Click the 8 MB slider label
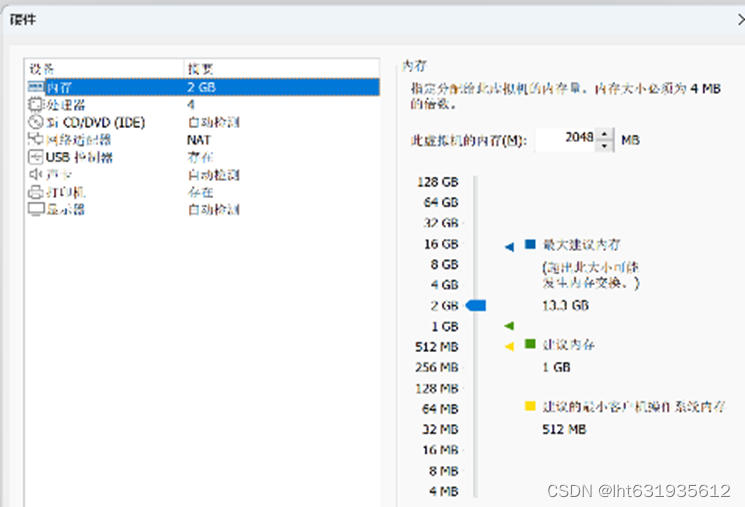This screenshot has height=507, width=745. coord(443,471)
